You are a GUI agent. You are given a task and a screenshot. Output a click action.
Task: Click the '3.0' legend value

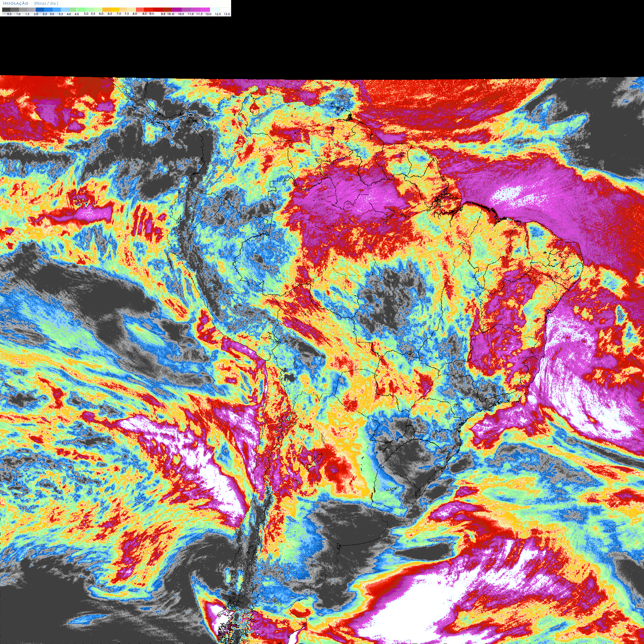[52, 14]
